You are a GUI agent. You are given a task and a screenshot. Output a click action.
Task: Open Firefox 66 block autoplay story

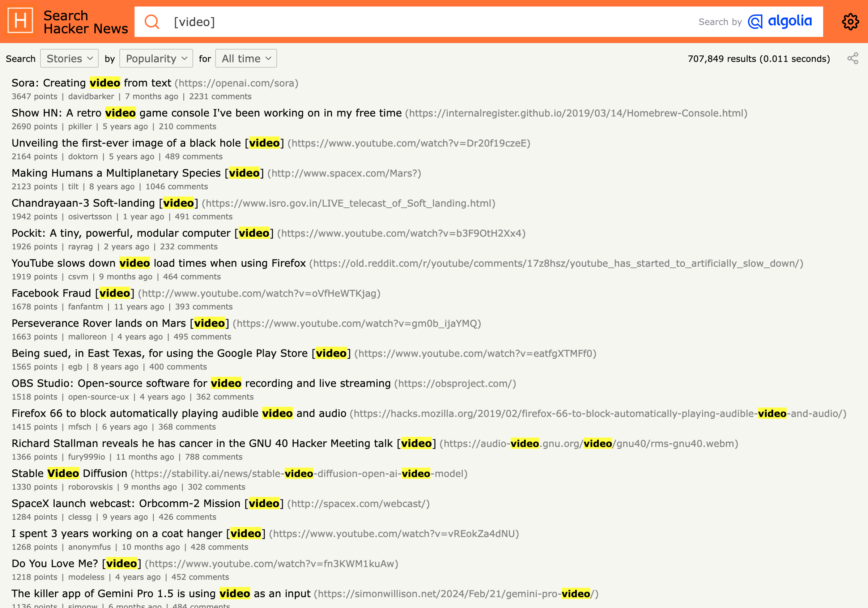click(179, 413)
